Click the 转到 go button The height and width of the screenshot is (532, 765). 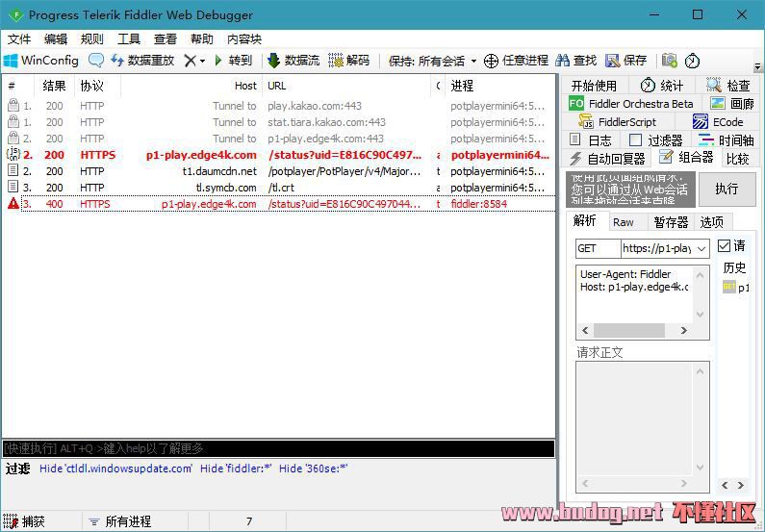[x=234, y=61]
